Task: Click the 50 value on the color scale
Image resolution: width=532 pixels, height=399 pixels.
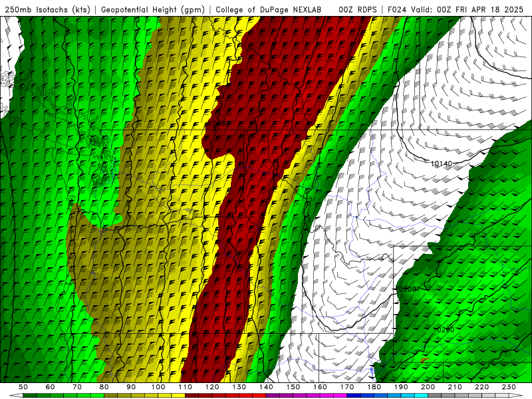Action: pos(23,387)
